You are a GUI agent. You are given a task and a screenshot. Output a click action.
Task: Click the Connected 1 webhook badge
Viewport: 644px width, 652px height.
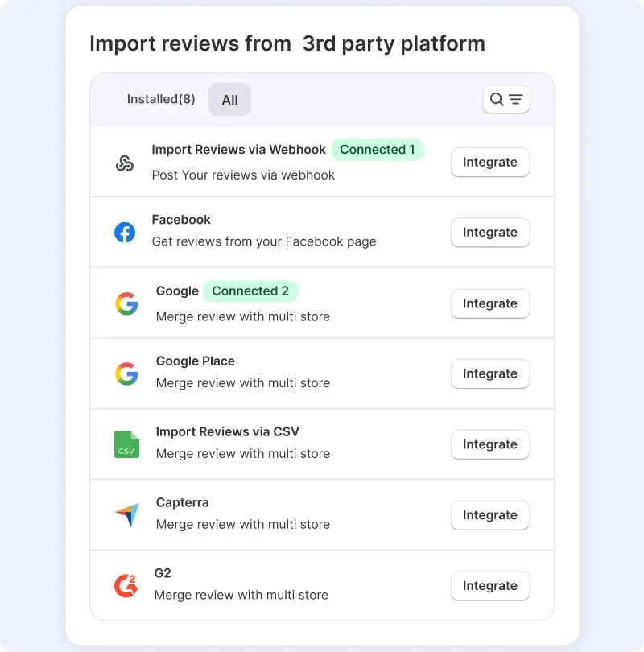point(378,150)
